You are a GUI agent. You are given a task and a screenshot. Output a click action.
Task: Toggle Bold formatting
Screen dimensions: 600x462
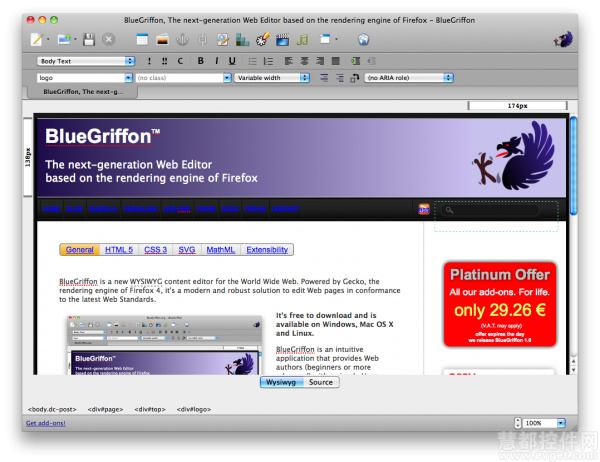click(x=201, y=61)
